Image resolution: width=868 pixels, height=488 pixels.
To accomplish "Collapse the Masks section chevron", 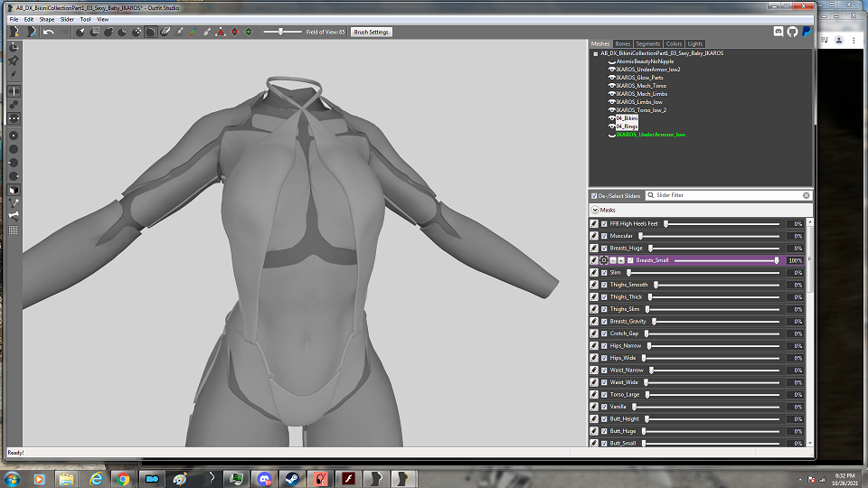I will coord(595,210).
